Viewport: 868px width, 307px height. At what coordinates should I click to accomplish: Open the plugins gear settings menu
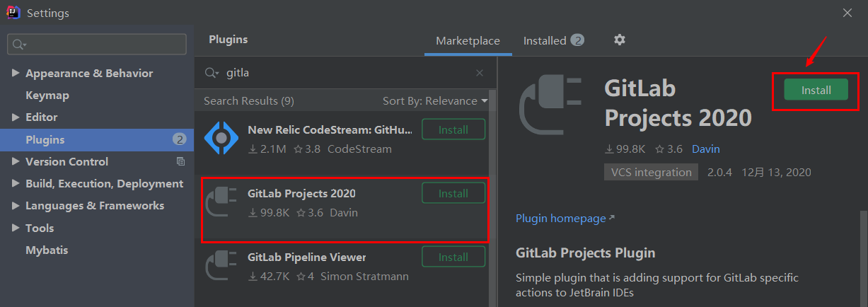[x=619, y=40]
